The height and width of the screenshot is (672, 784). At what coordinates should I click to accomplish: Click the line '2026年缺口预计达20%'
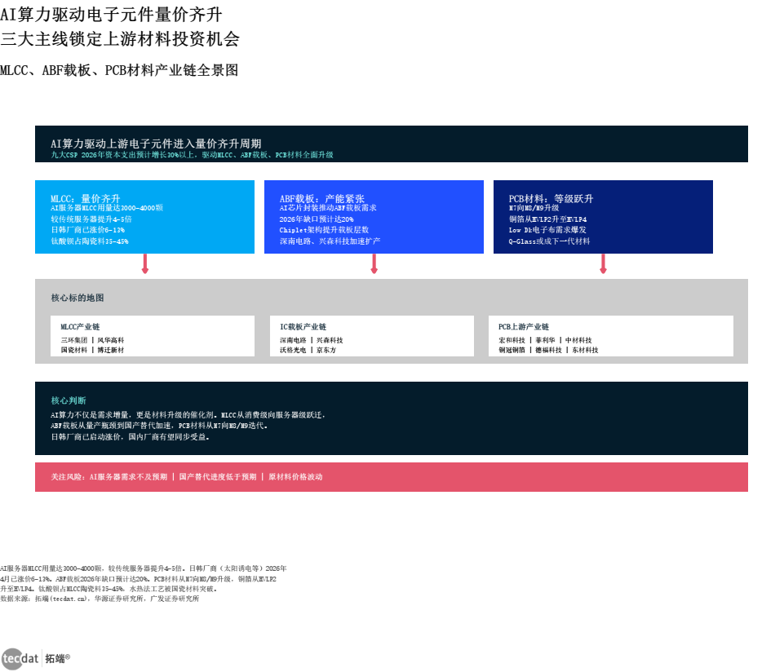pyautogui.click(x=316, y=219)
